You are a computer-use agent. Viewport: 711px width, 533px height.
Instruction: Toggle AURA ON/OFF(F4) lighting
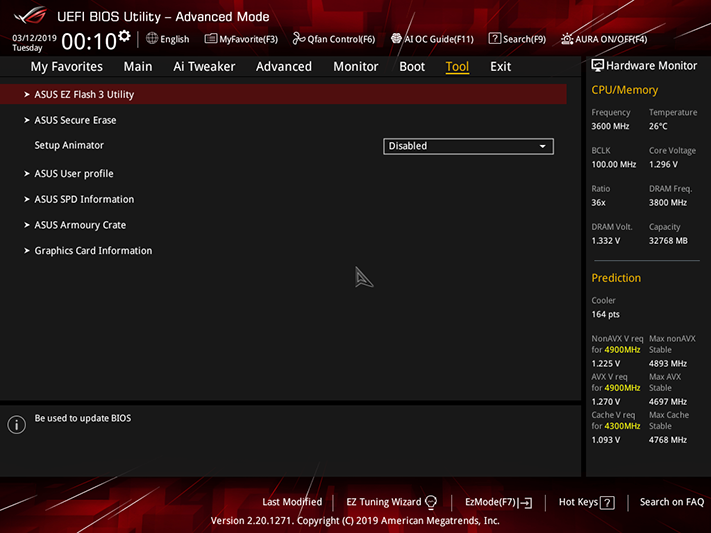point(604,39)
